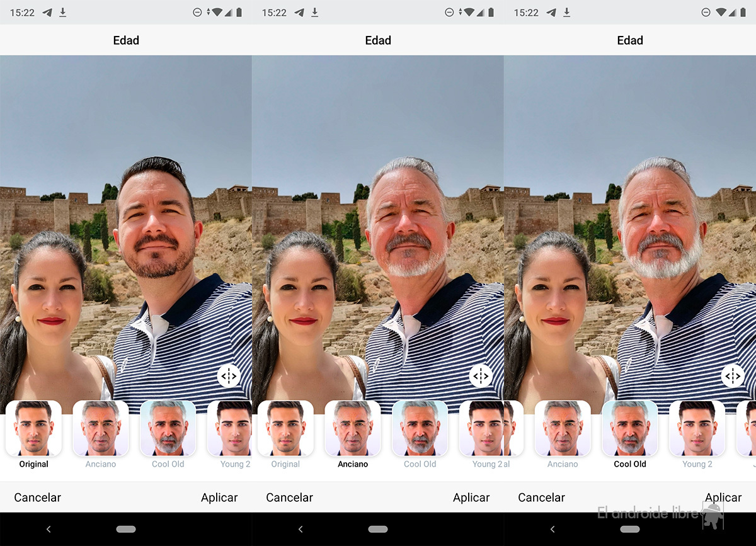Tap Cancelar in the left screen
The height and width of the screenshot is (546, 756).
pyautogui.click(x=38, y=498)
